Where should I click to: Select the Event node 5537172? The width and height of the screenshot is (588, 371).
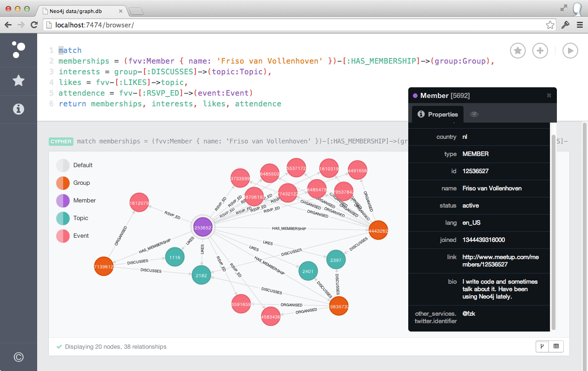point(296,168)
